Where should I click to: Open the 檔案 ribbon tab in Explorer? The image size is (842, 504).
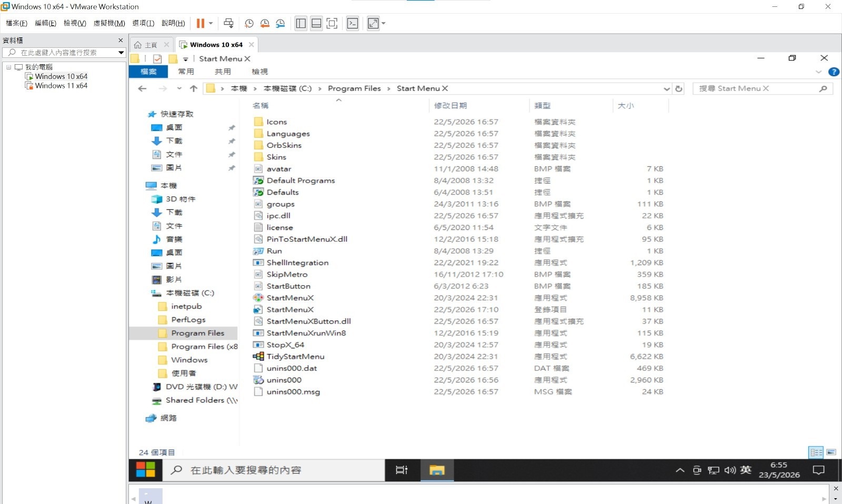click(x=148, y=72)
